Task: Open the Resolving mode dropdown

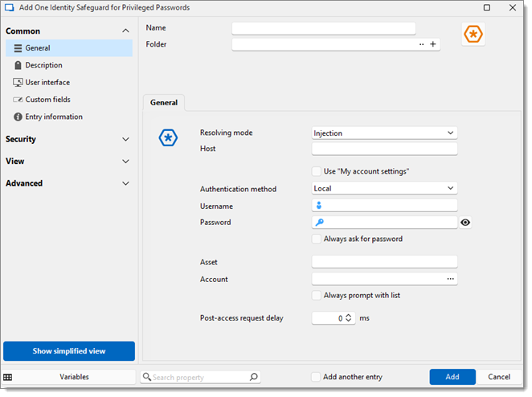Action: click(x=384, y=133)
